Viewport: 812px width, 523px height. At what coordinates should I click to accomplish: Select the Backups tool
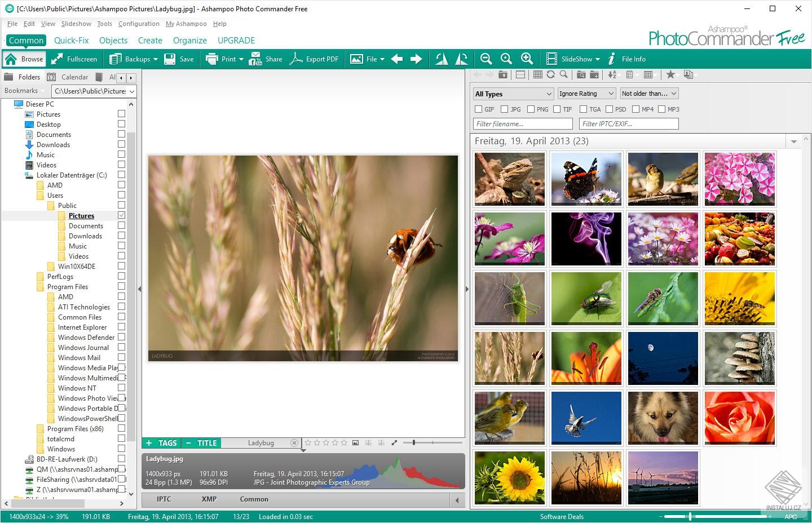tap(134, 58)
